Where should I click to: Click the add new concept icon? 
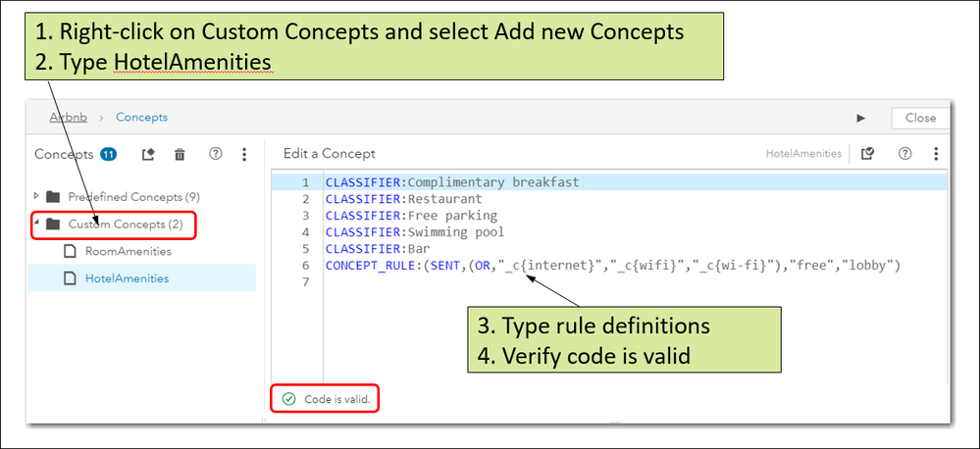click(149, 154)
